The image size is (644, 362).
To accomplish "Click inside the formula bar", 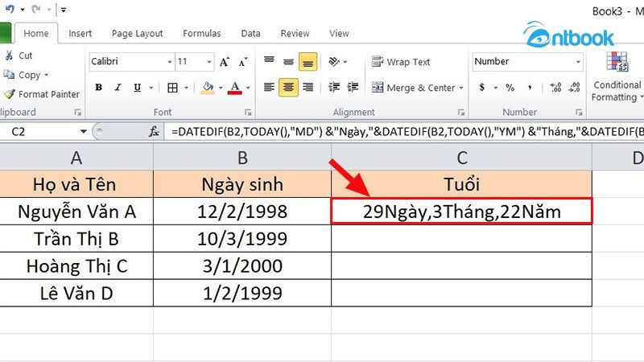I will tap(405, 131).
